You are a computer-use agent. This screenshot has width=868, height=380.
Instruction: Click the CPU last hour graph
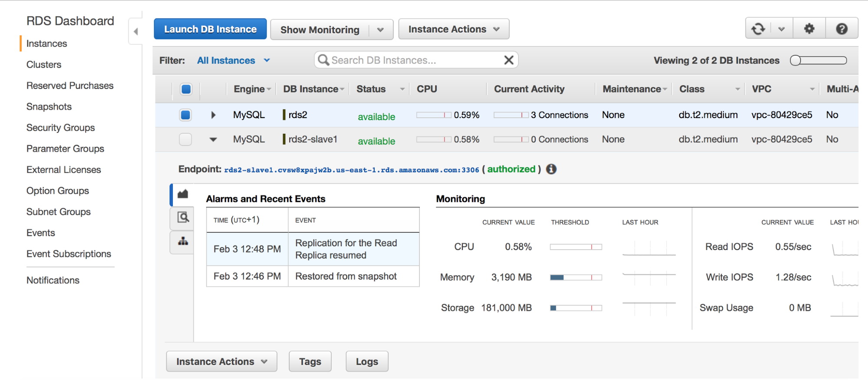[649, 248]
